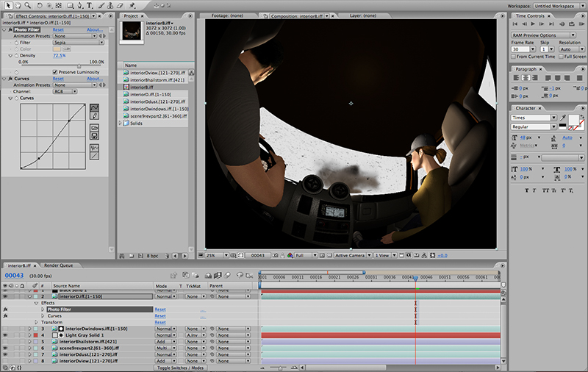Enable Full Screen checkbox
This screenshot has height=372, width=588.
point(561,57)
